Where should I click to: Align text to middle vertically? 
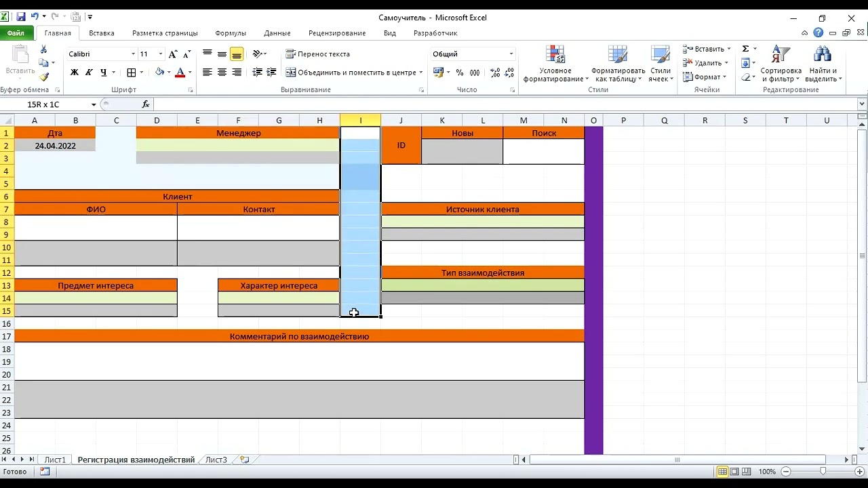point(222,54)
